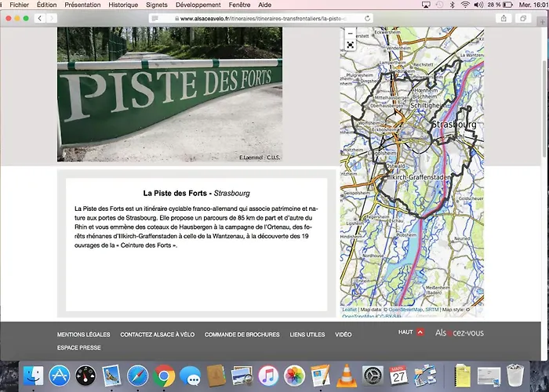
Task: Open System Preferences gear in Dock
Action: pos(373,376)
